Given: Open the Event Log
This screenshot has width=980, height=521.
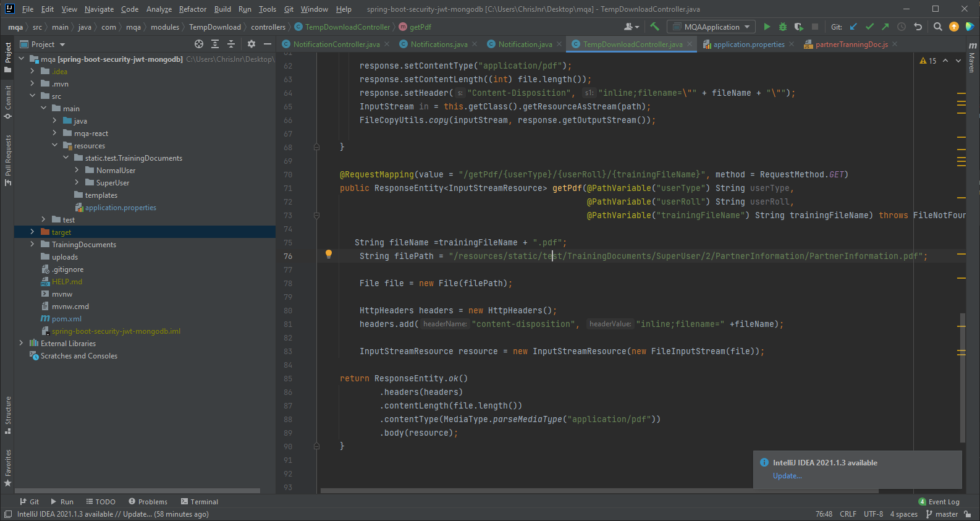Looking at the screenshot, I should [939, 502].
